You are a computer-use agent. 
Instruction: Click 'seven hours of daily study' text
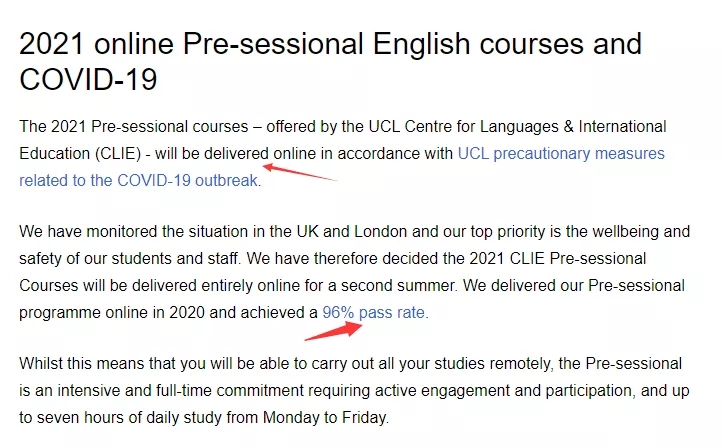click(129, 418)
